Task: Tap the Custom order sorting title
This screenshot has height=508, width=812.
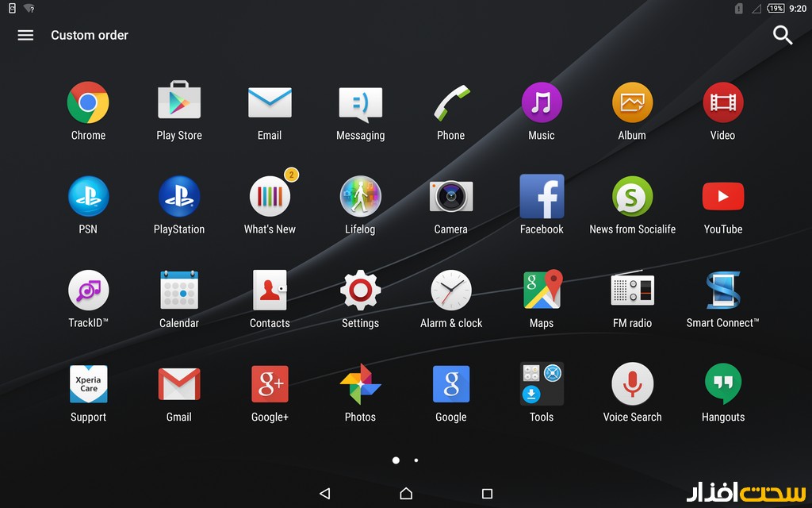Action: 90,35
